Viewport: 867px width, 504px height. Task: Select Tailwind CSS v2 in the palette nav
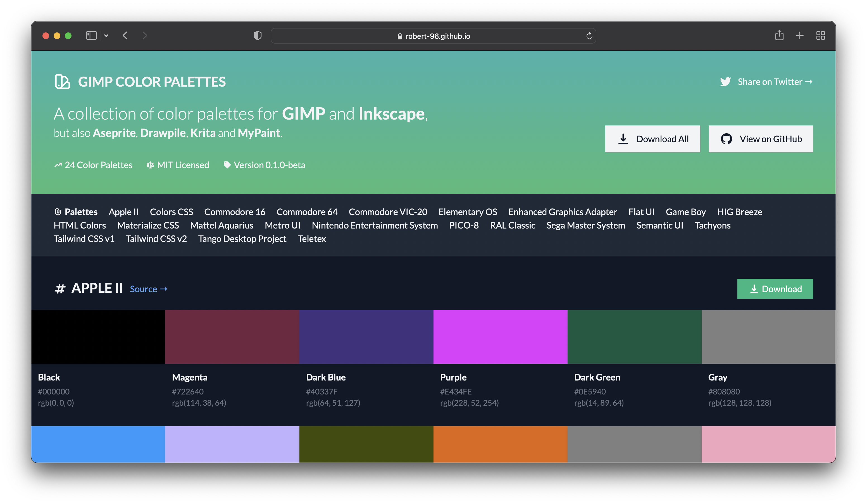[156, 239]
